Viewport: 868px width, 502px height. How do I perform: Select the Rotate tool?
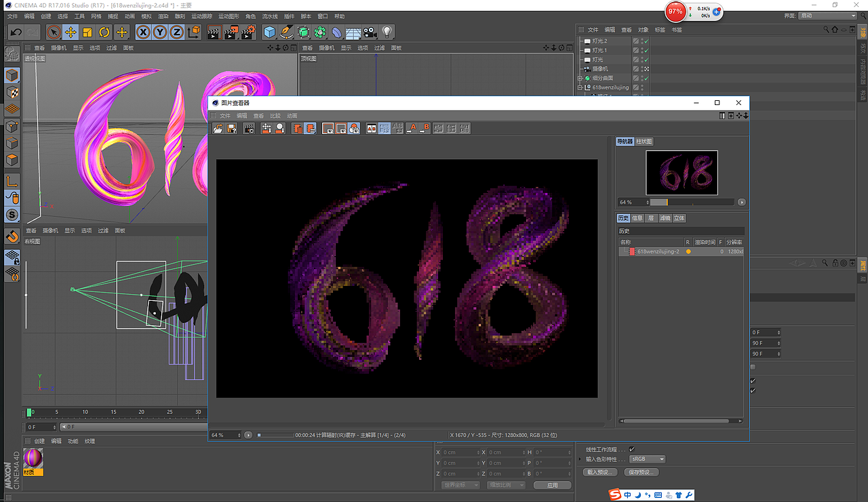click(x=104, y=32)
